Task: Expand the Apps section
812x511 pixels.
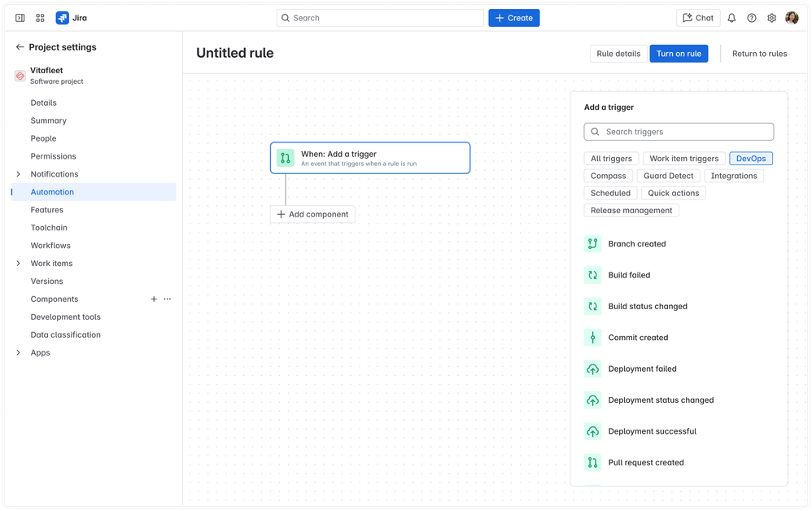Action: click(18, 352)
